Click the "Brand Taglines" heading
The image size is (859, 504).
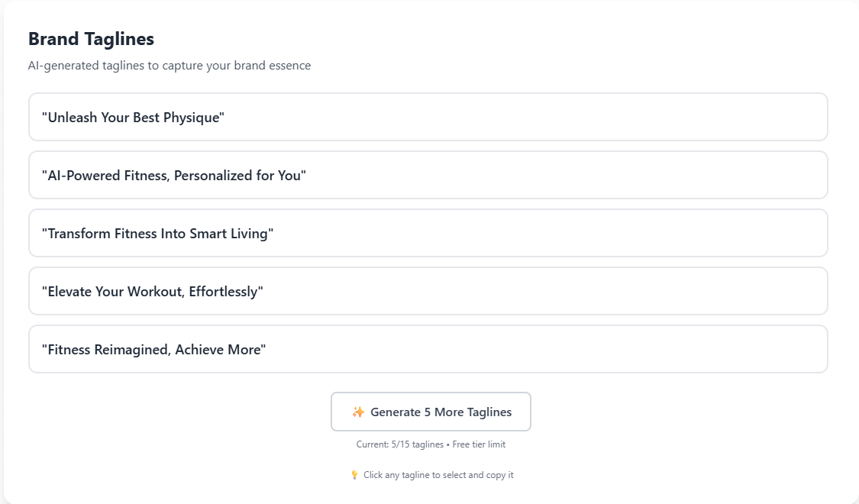(91, 39)
